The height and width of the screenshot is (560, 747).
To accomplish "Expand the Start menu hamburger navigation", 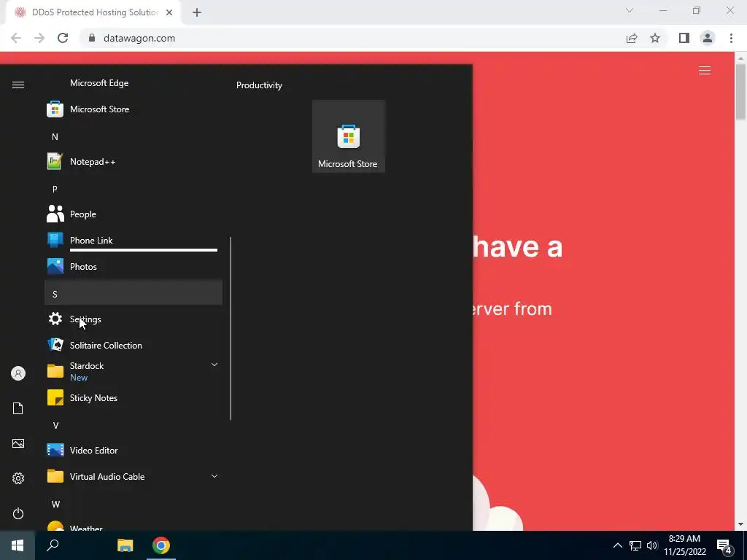I will (18, 85).
